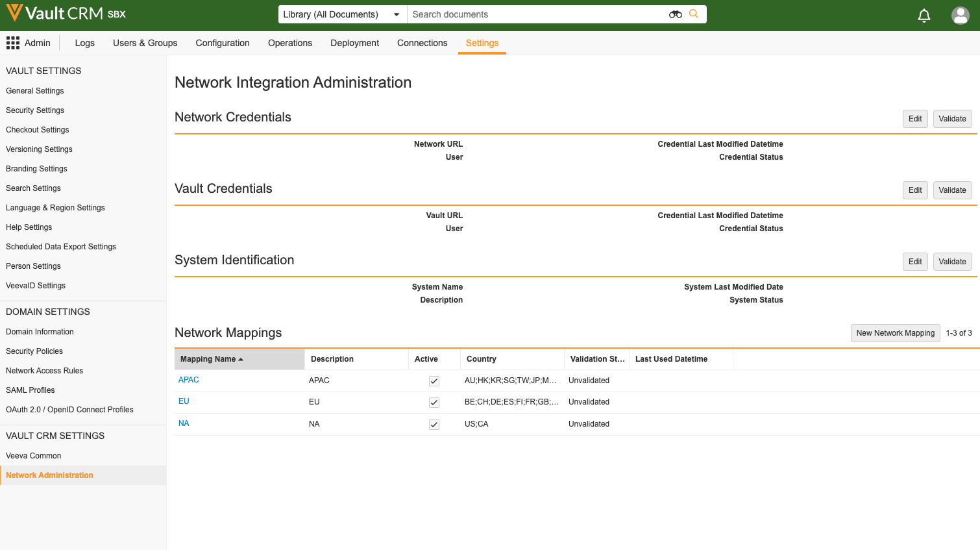Toggle the Active checkbox for EU
Viewport: 980px width, 550px height.
pos(434,403)
